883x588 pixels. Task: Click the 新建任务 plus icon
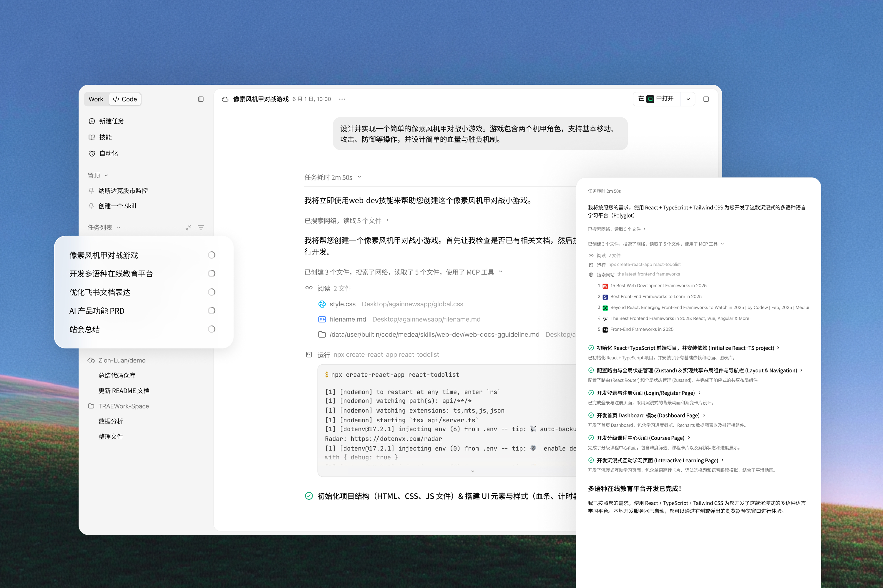click(92, 121)
